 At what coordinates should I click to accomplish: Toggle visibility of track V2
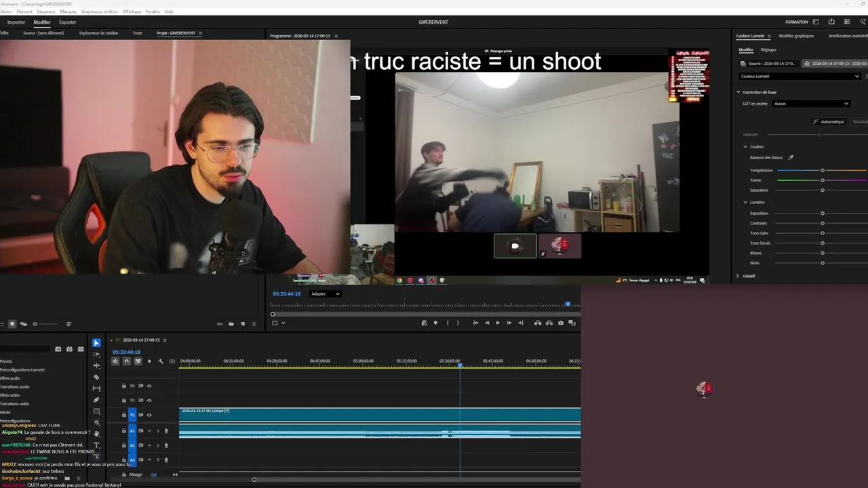[x=149, y=400]
